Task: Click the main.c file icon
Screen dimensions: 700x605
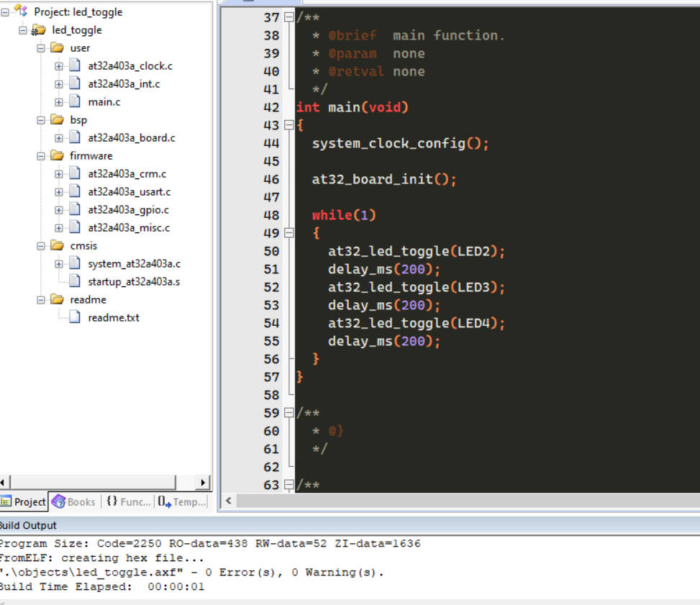Action: (75, 101)
